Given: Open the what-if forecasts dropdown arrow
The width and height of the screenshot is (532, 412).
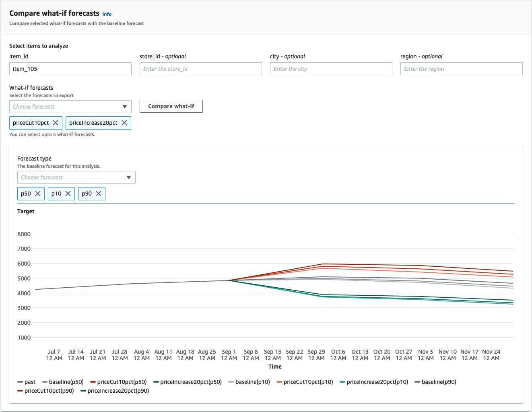Looking at the screenshot, I should pos(125,106).
